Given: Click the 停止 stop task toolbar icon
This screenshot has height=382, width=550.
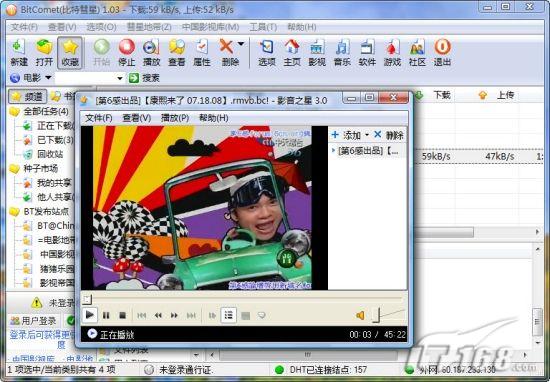Looking at the screenshot, I should [127, 53].
